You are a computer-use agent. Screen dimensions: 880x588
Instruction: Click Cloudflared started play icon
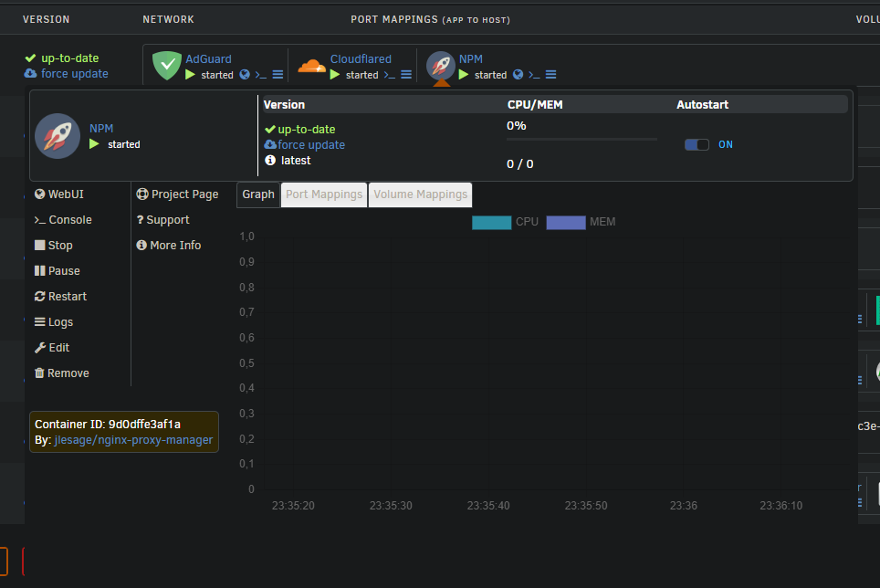point(335,75)
